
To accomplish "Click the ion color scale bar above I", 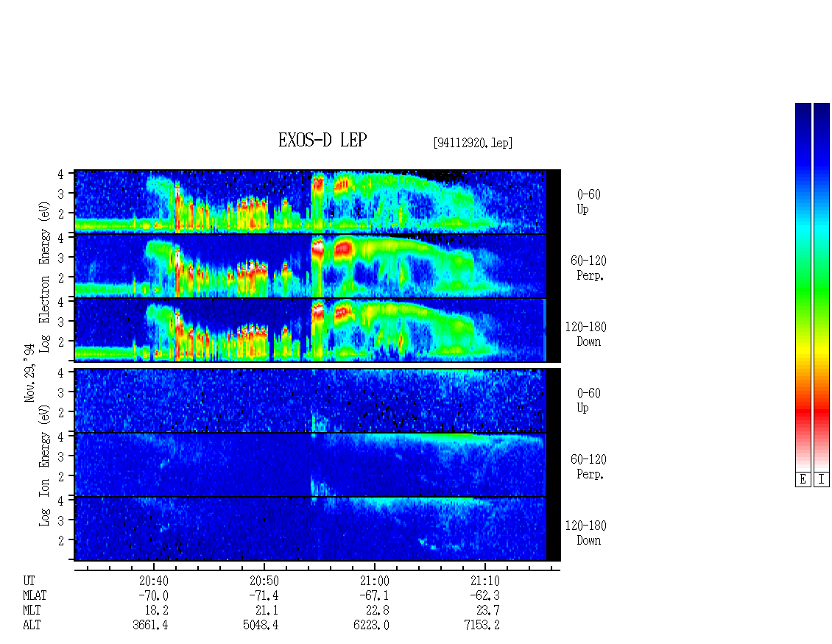I will coord(822,286).
